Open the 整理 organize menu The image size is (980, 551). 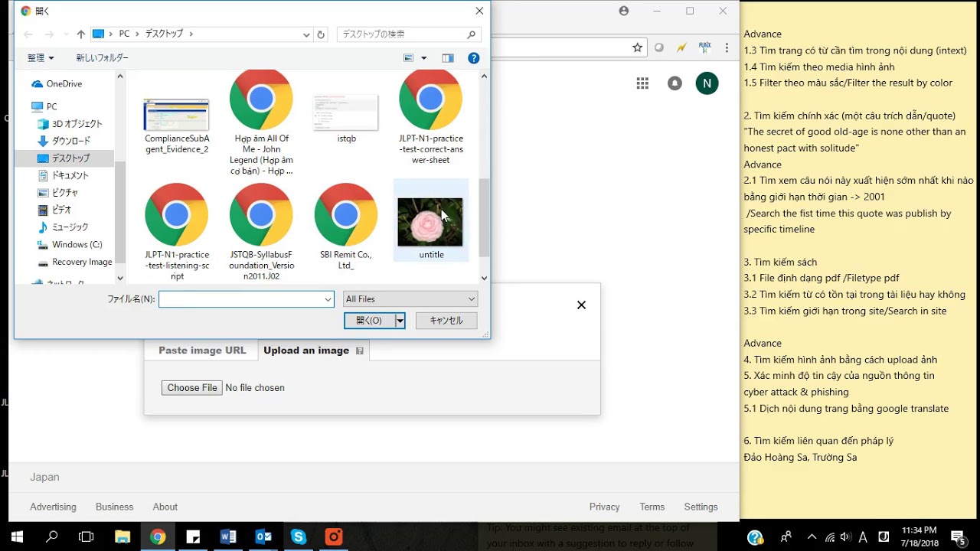(41, 58)
